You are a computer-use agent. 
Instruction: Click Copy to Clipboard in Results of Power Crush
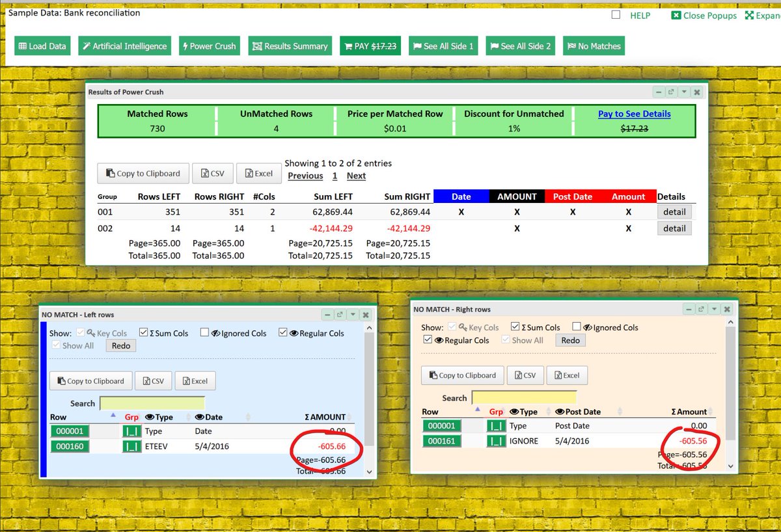[143, 174]
